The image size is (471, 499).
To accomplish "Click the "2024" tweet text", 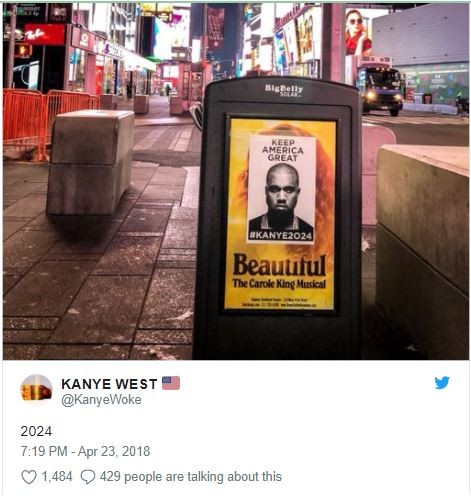I will click(x=36, y=431).
